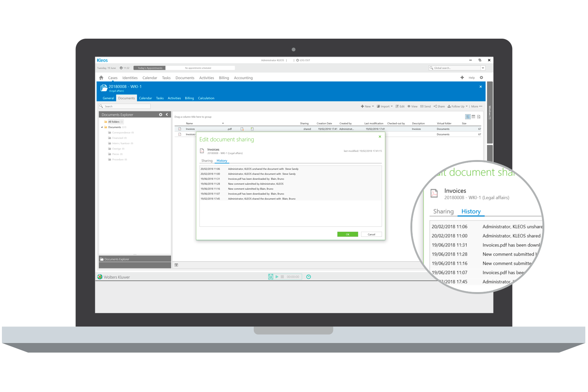Open the Follow Up dropdown
Viewport: 588px width, 392px height.
click(x=466, y=106)
